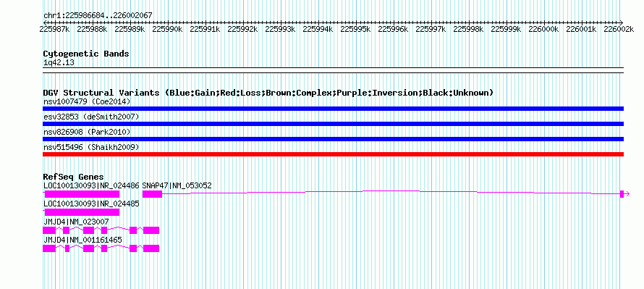
Task: Open gene label SNAP47|NM_053052
Action: point(177,185)
